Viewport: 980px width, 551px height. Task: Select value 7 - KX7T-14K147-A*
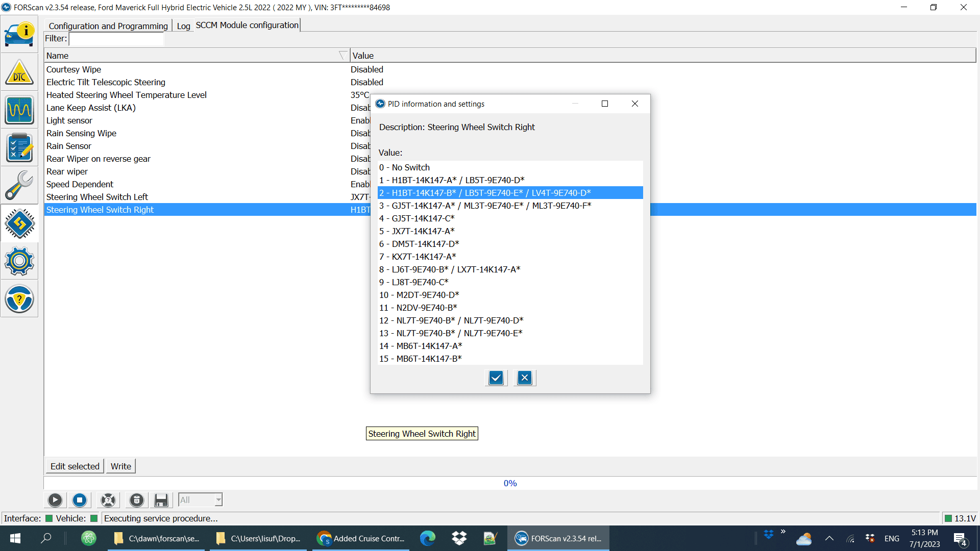[510, 257]
